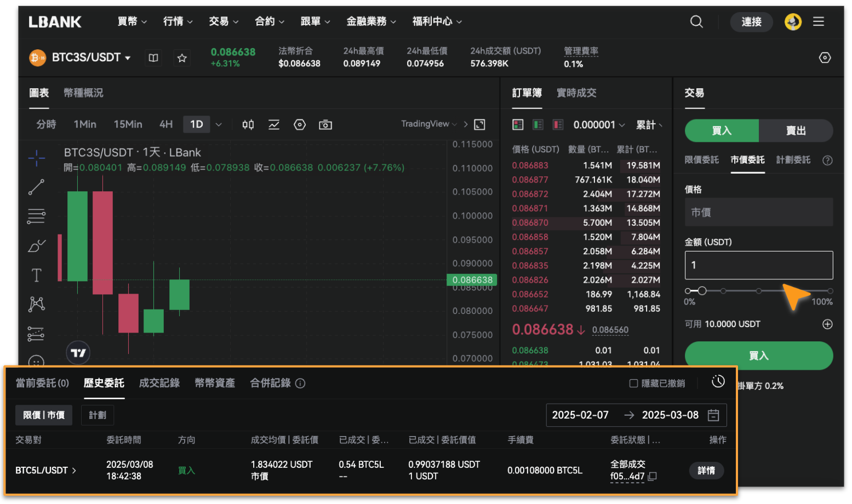Focus the 金額 (USDT) input field
This screenshot has height=504, width=852.
click(x=759, y=265)
